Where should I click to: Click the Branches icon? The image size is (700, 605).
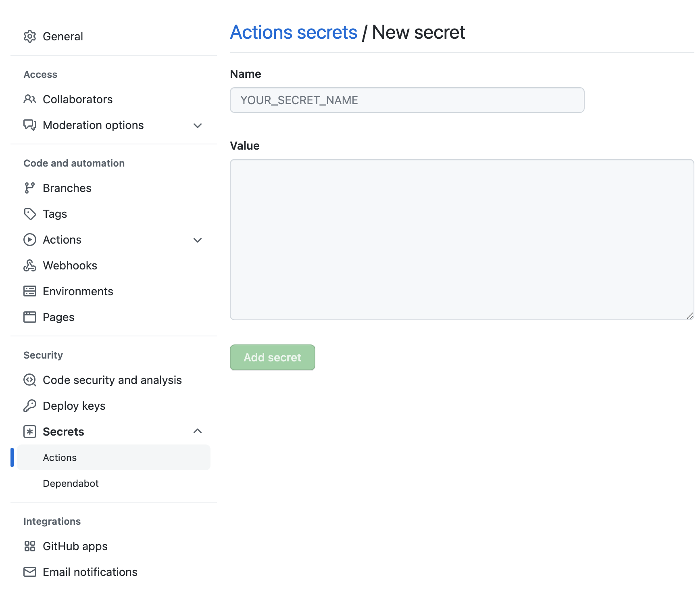click(x=30, y=188)
